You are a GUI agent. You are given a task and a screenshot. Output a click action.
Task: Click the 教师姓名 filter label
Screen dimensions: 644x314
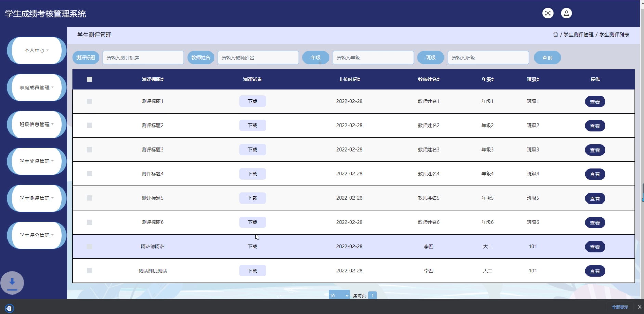pos(201,57)
